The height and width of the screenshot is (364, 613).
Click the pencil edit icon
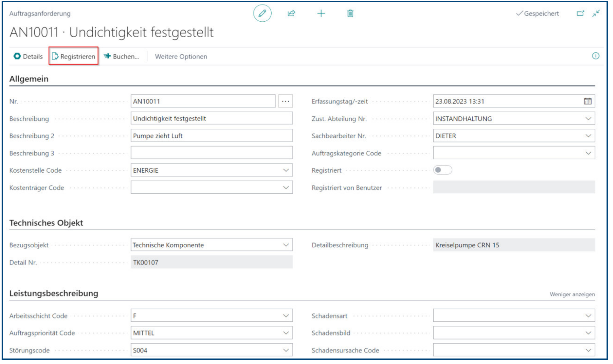(262, 14)
